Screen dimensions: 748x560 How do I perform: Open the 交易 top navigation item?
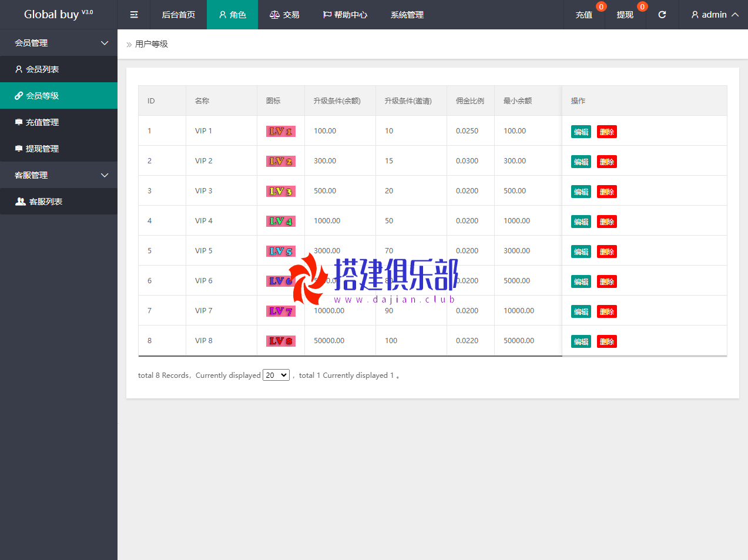pos(284,15)
